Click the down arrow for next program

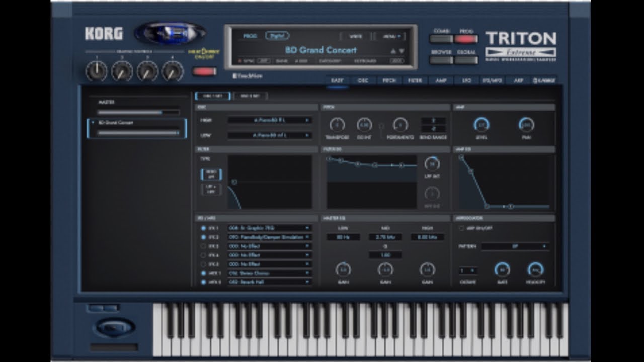[401, 51]
